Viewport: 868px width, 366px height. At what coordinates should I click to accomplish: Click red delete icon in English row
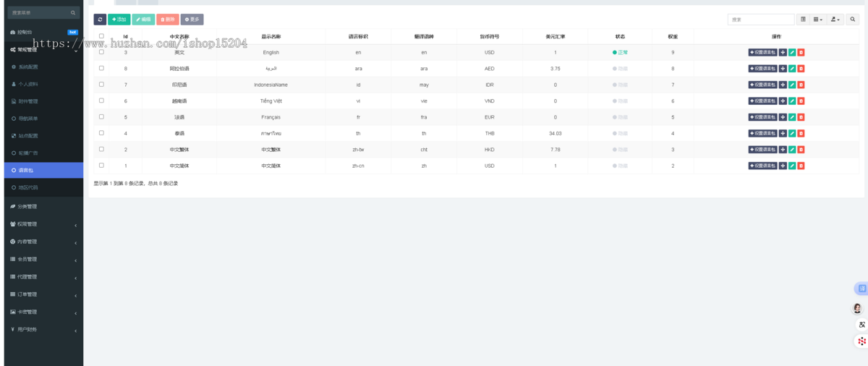801,53
